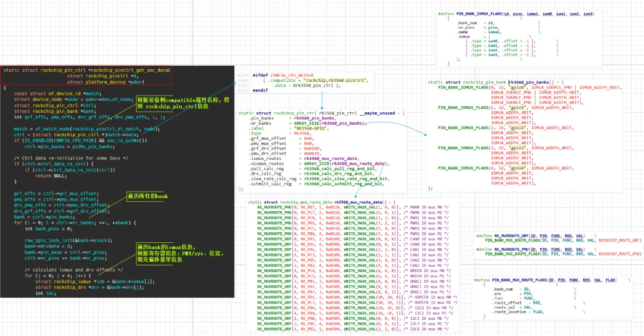The image size is (644, 336).
Task: Click the .schmitt_calc_reg field line
Action: point(317,183)
